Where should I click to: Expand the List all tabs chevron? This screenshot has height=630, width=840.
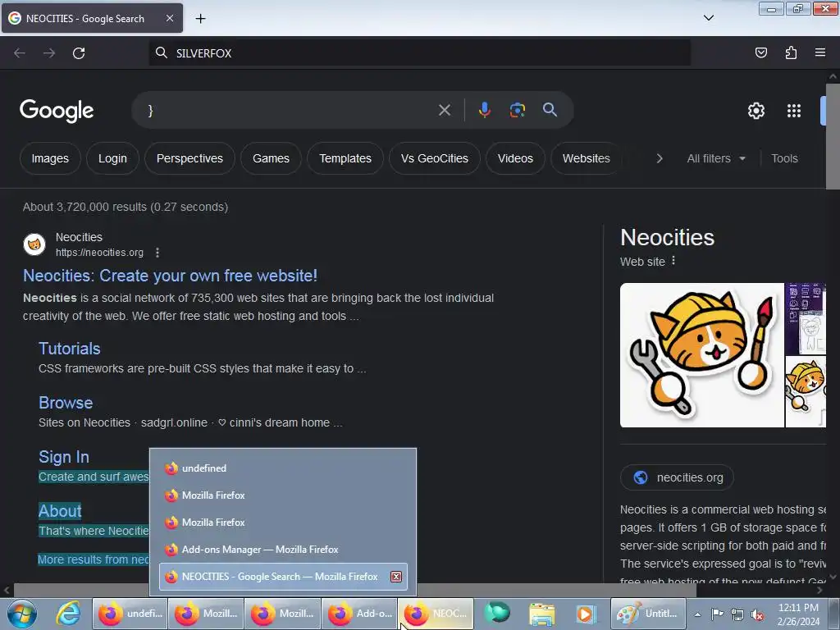tap(708, 18)
